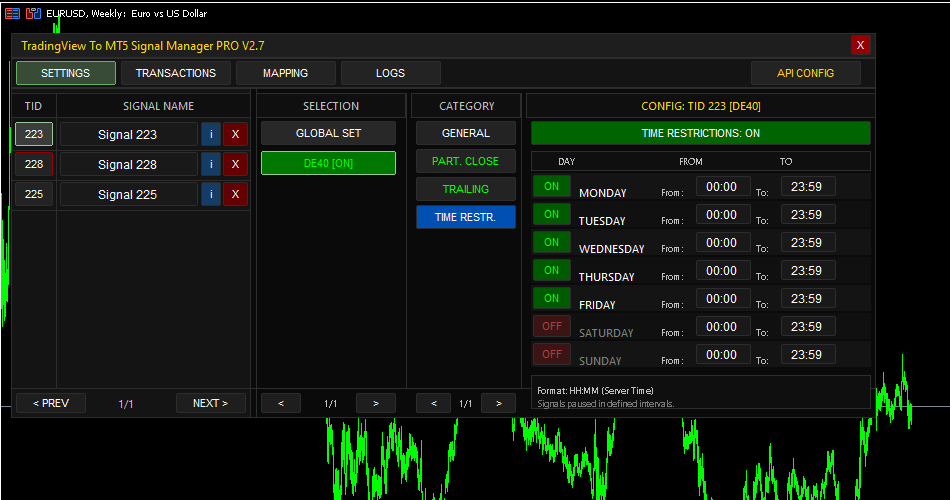
Task: Delete Signal 225 with red X
Action: point(236,194)
